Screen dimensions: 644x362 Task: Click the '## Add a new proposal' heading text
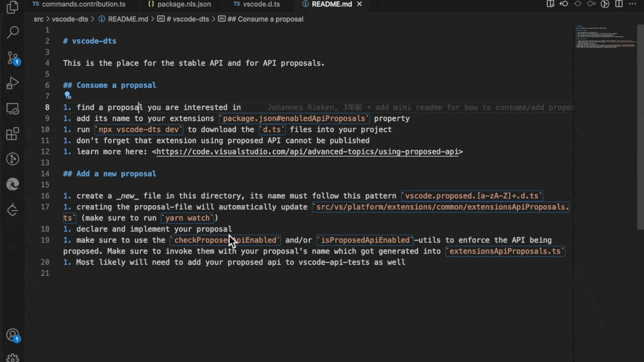coord(110,173)
